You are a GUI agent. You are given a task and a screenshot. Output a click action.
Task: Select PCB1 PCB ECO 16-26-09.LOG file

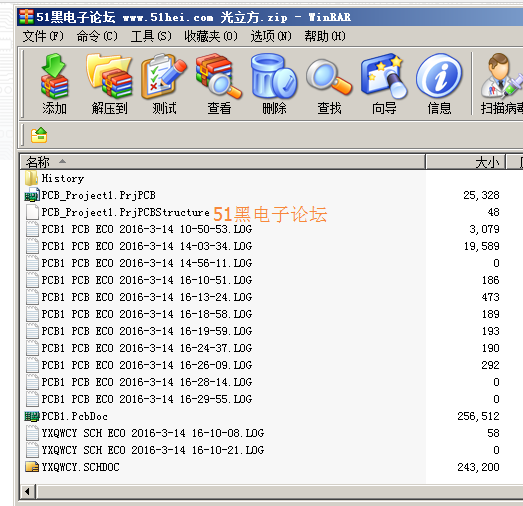coord(147,365)
